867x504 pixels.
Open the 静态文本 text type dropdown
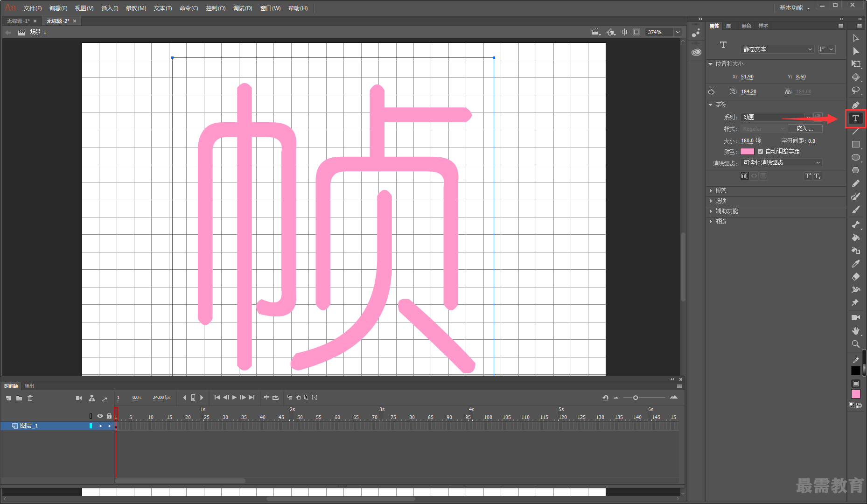pos(777,49)
